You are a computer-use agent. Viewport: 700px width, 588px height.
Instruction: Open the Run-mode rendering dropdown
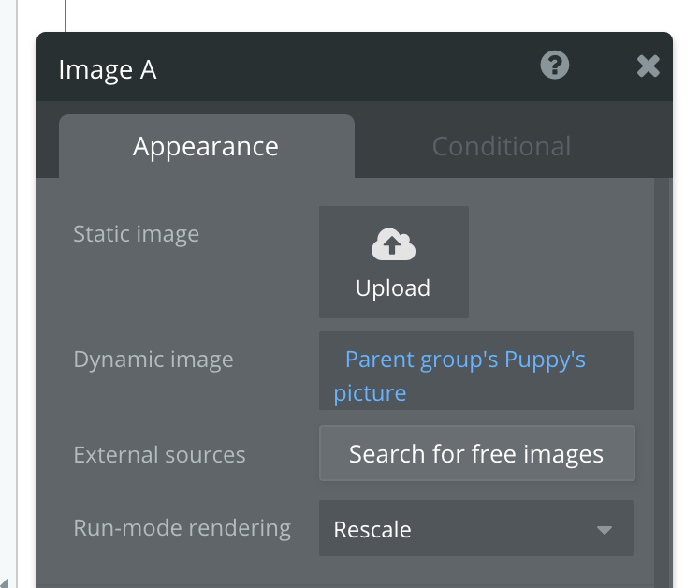pyautogui.click(x=476, y=529)
